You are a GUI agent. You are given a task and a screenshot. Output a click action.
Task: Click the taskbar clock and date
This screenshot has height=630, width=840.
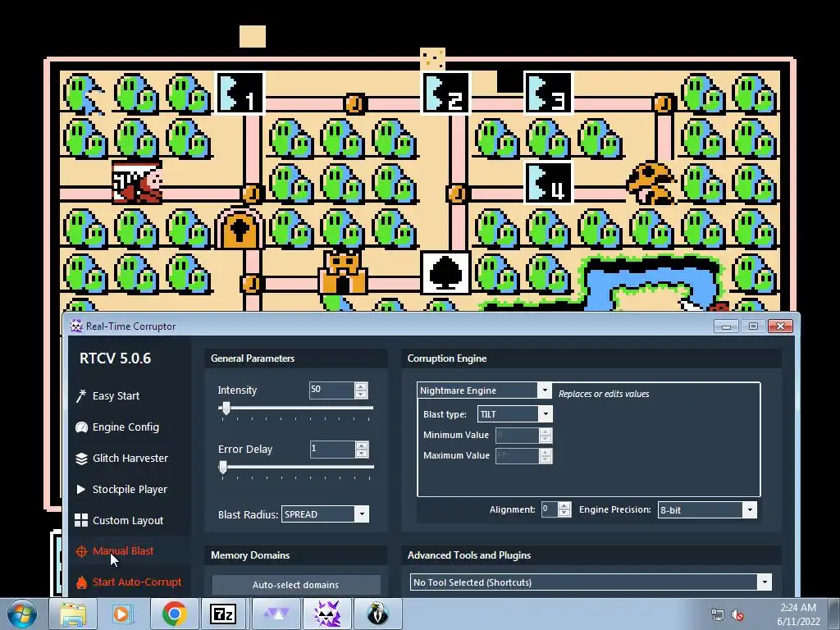(x=798, y=614)
